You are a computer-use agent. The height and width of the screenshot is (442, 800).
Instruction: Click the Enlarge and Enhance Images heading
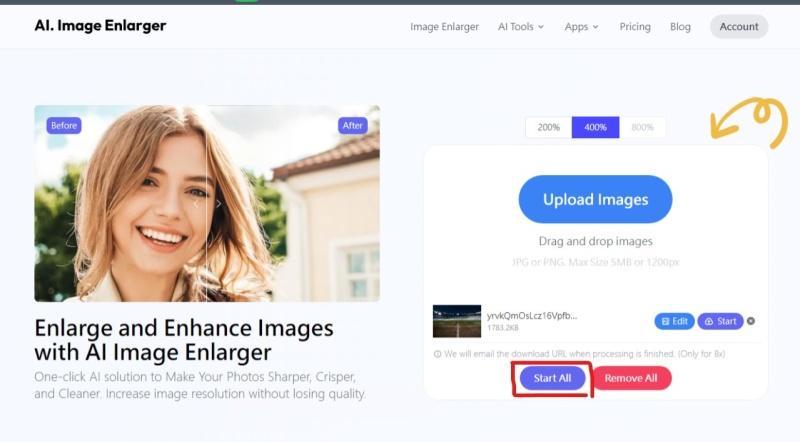(184, 340)
